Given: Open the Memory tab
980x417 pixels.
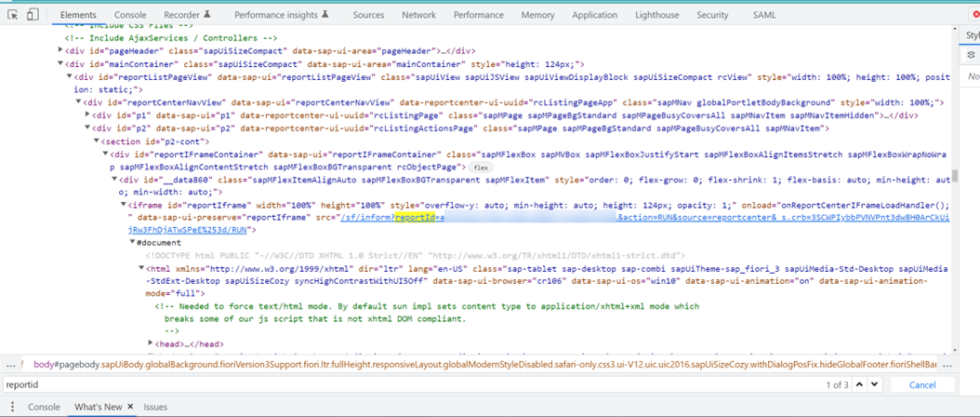Looking at the screenshot, I should coord(537,15).
